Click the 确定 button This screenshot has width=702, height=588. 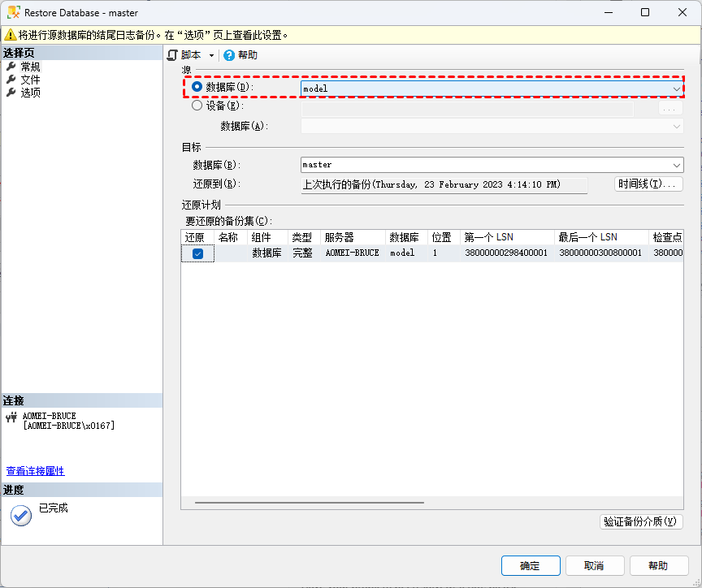(530, 565)
